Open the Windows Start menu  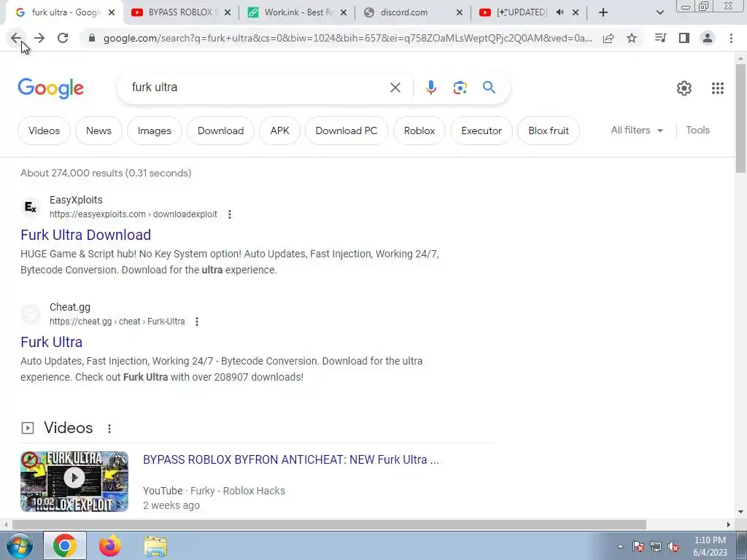[19, 545]
